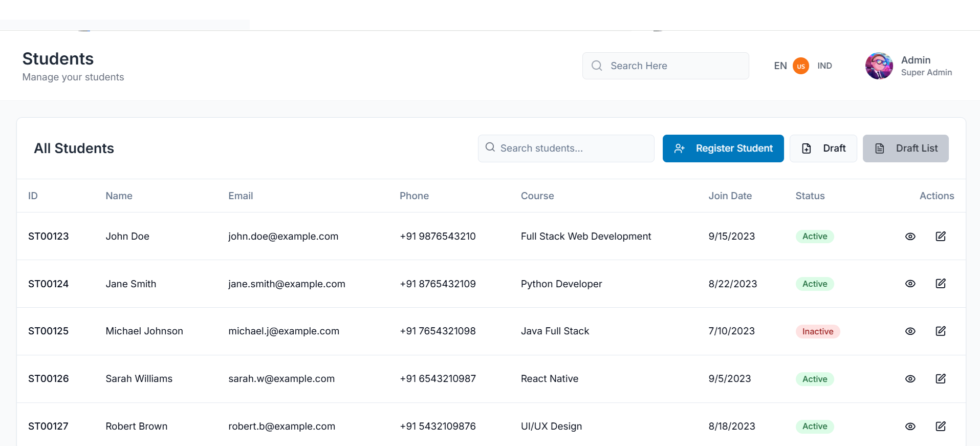Click the Inactive status badge for Michael Johnson
Image resolution: width=980 pixels, height=446 pixels.
pyautogui.click(x=817, y=331)
